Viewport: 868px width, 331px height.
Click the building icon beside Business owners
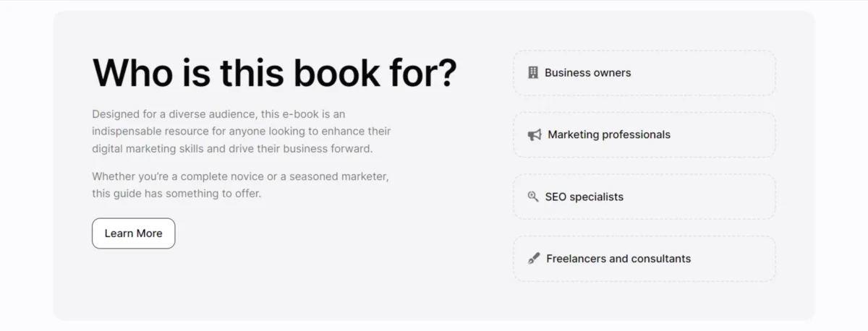533,72
